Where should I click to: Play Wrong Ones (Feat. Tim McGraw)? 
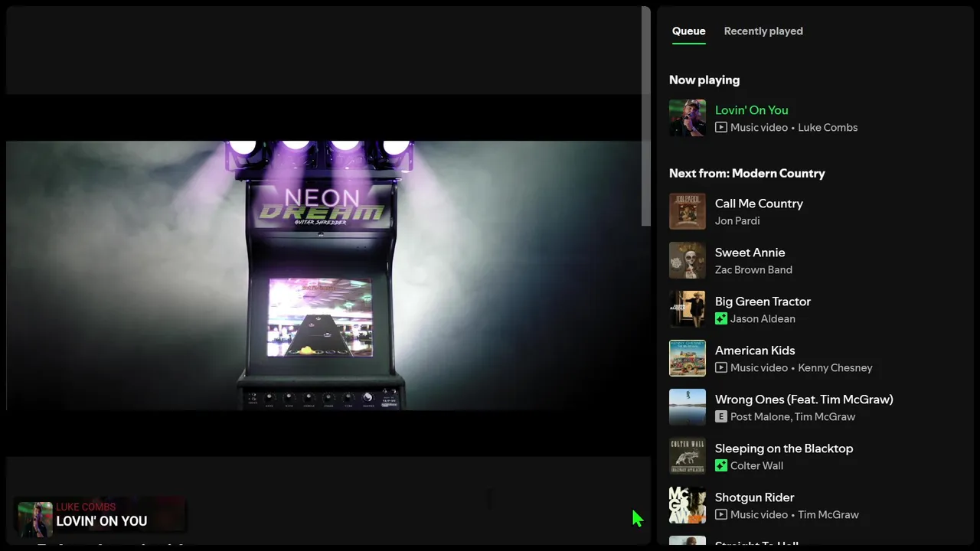pos(804,399)
